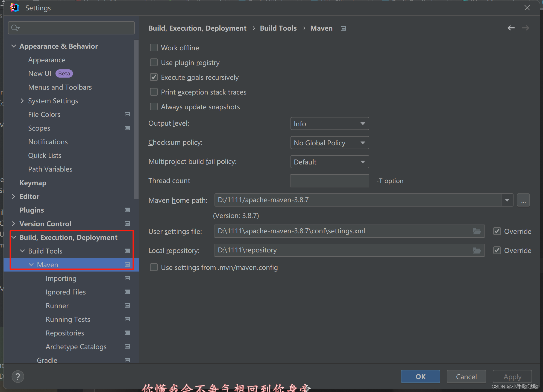Expand the Maven home path dropdown arrow

[x=507, y=200]
